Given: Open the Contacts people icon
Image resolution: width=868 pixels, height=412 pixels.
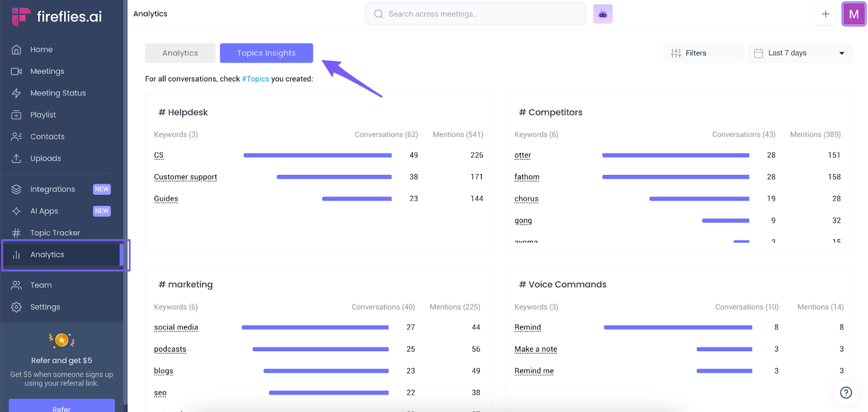Looking at the screenshot, I should coord(16,136).
